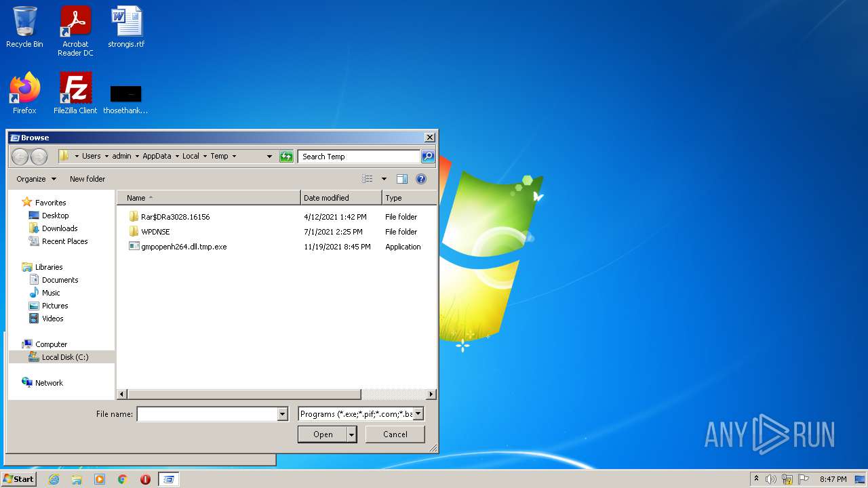Click in the Search Temp box
Viewport: 868px width, 488px height.
click(x=359, y=157)
